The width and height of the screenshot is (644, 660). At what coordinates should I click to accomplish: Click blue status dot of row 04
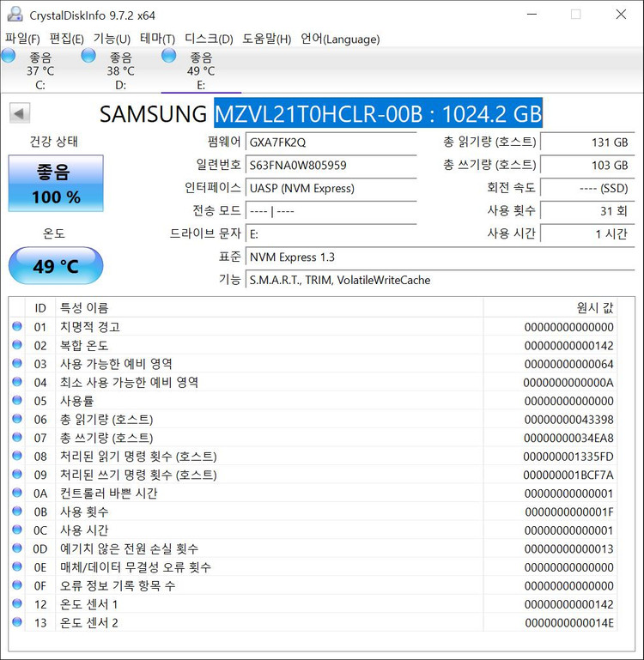tap(17, 382)
